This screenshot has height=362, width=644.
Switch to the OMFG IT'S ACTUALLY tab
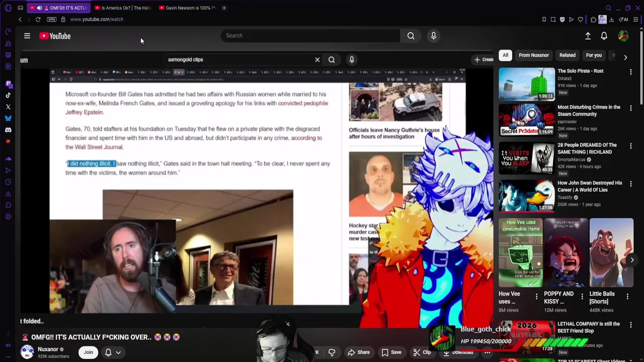[59, 8]
